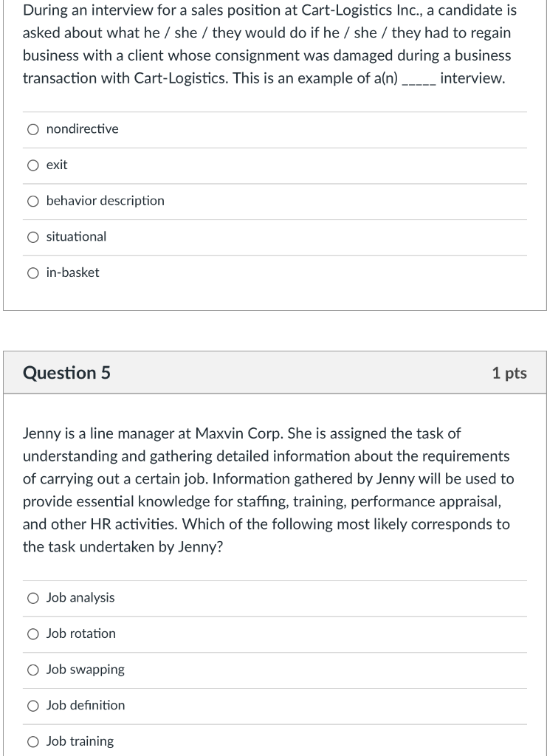Screen dimensions: 547x756
Task: Click the Question 5 heading
Action: [66, 373]
